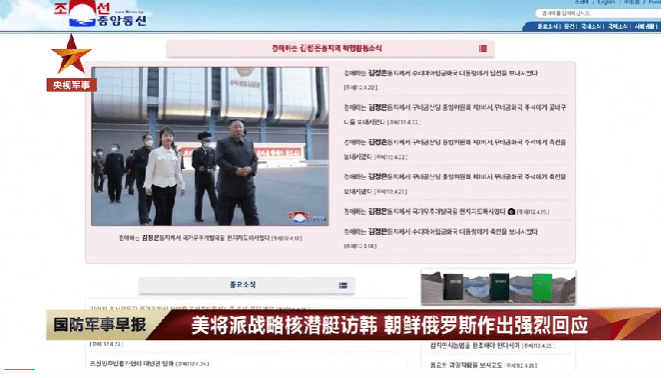Click the camera icon beside the space agency headline
Viewport: 664px width, 378px height.
[511, 211]
